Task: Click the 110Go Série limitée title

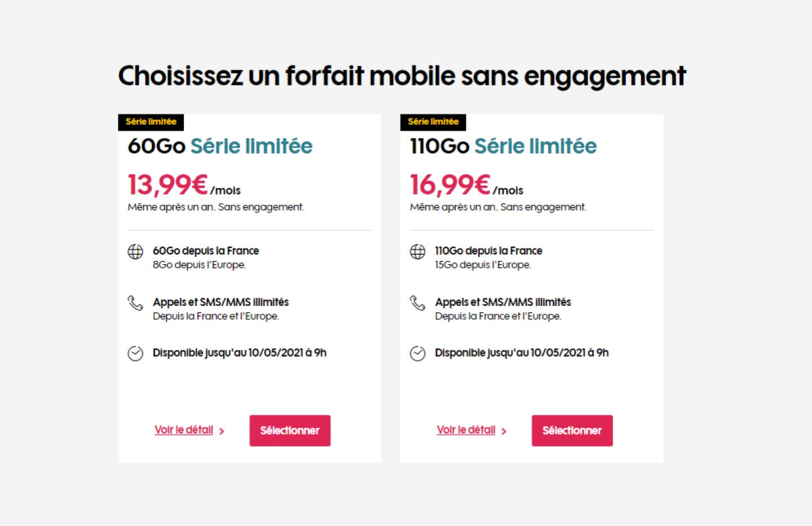Action: 503,146
